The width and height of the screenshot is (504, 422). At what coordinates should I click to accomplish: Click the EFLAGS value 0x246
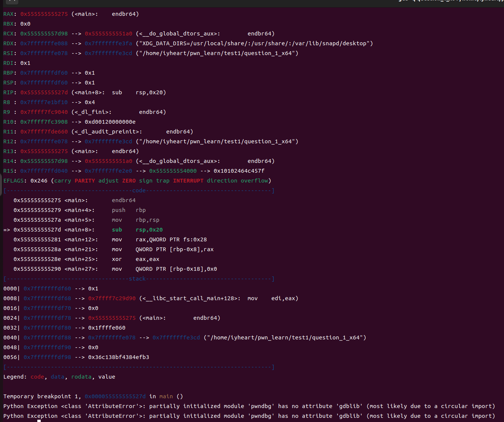[x=39, y=181]
